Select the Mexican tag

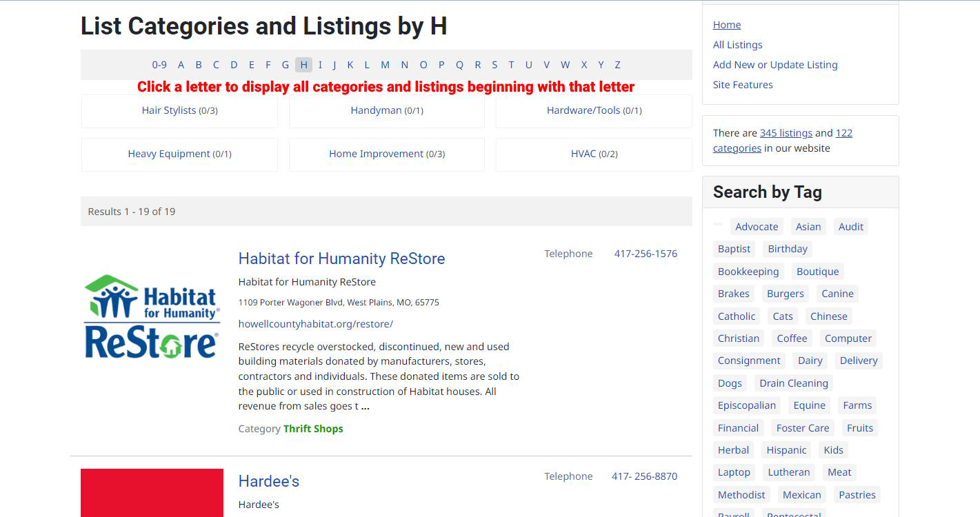click(802, 495)
